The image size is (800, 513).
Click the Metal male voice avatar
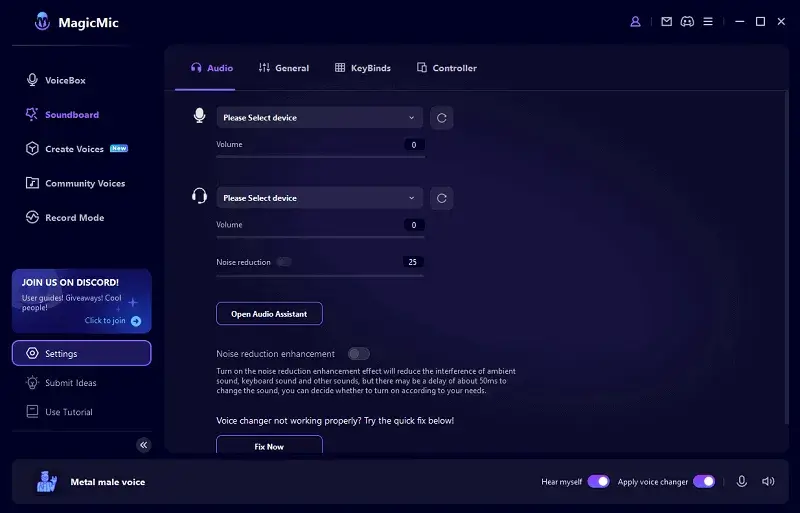[x=47, y=481]
